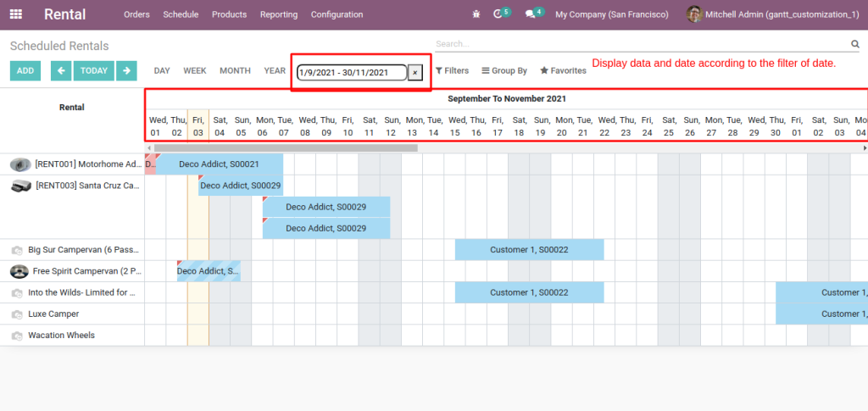868x411 pixels.
Task: Switch to WEEK scale
Action: 195,71
